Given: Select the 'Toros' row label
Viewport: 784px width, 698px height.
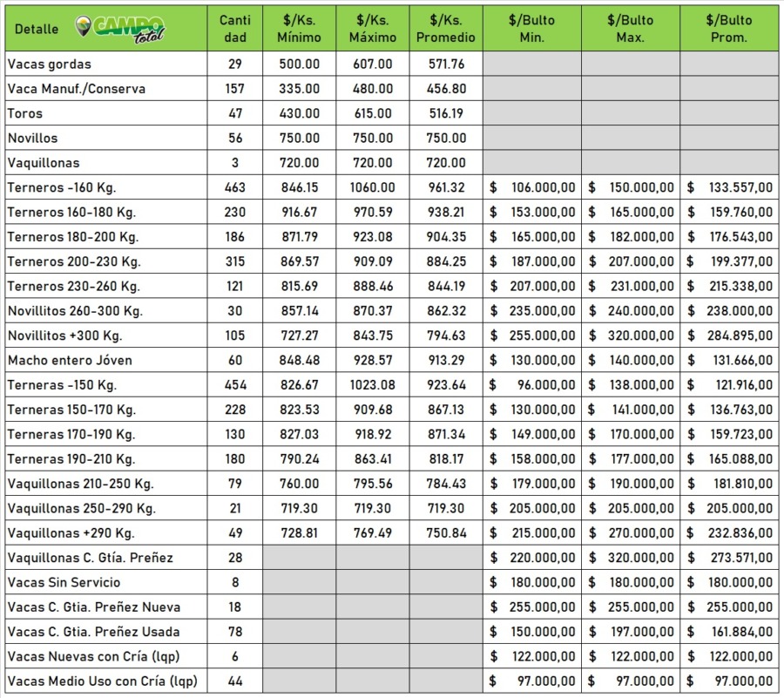Looking at the screenshot, I should coord(25,113).
